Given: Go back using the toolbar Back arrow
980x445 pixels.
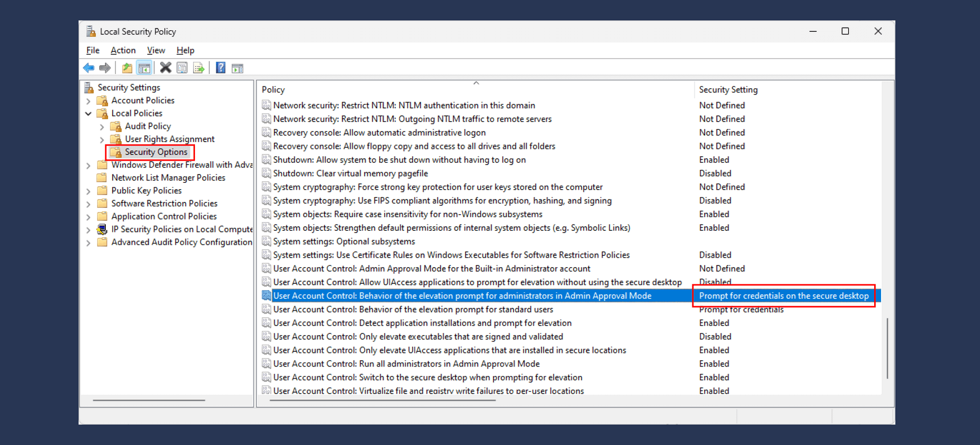Looking at the screenshot, I should point(89,68).
